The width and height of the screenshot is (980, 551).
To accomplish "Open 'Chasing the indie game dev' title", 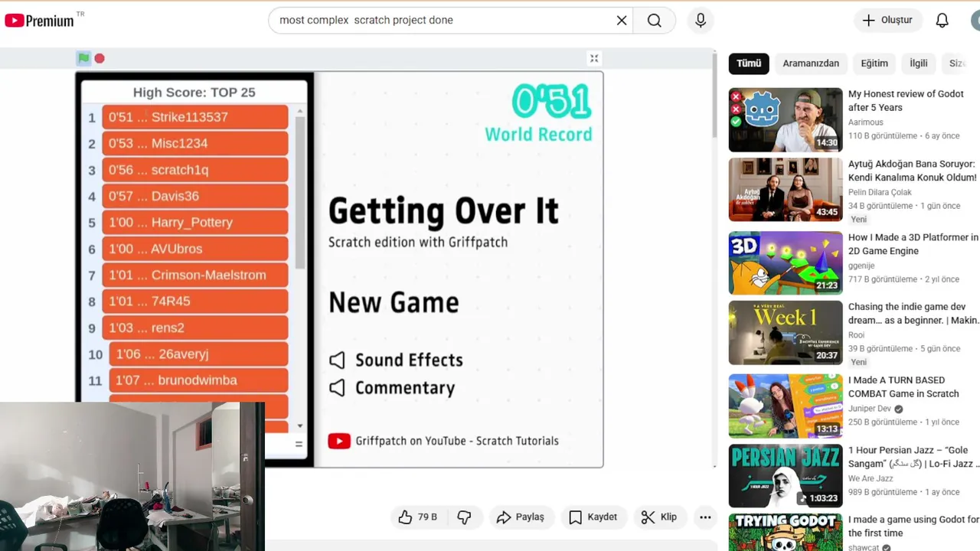I will pos(913,314).
